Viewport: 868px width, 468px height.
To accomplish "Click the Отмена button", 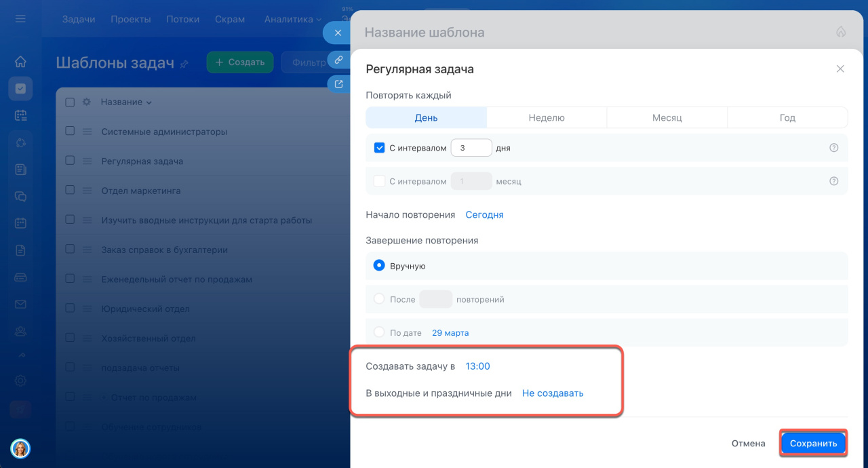I will pyautogui.click(x=748, y=444).
